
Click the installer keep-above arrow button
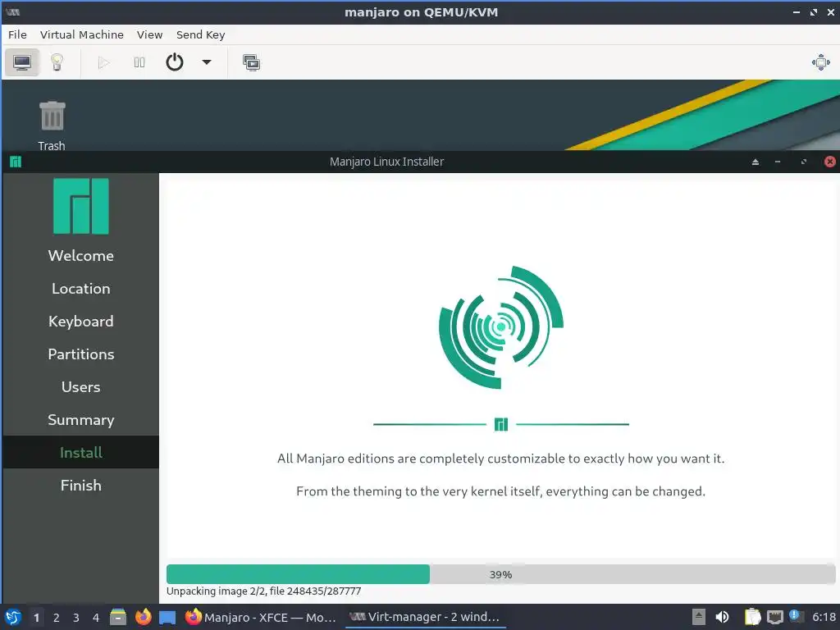point(756,162)
